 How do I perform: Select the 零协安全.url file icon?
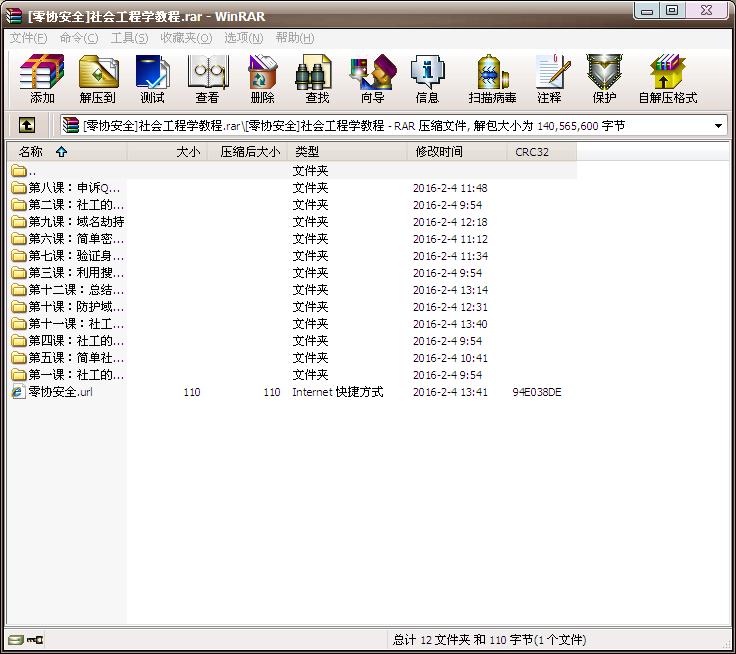click(18, 392)
